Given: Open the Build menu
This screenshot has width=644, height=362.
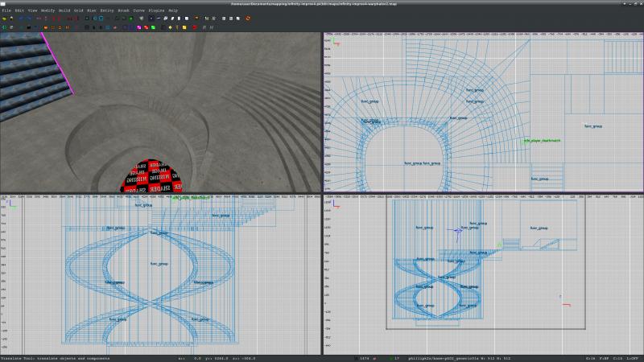Looking at the screenshot, I should [x=64, y=10].
